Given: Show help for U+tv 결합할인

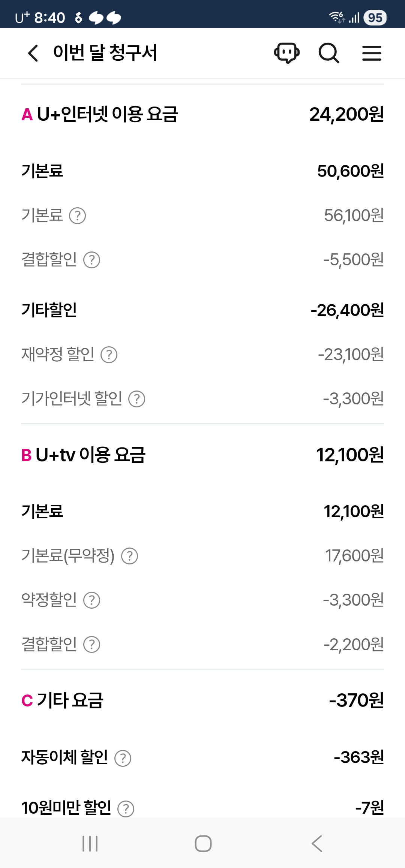Looking at the screenshot, I should [91, 645].
